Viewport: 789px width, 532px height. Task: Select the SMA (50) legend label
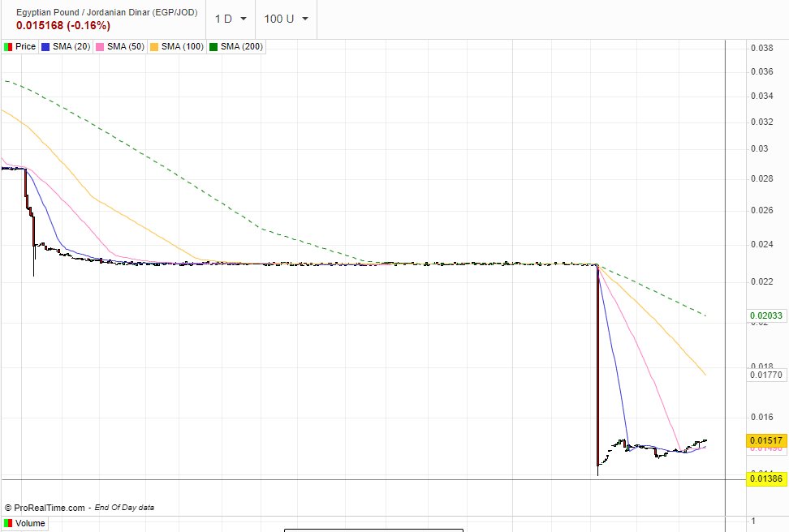click(126, 46)
